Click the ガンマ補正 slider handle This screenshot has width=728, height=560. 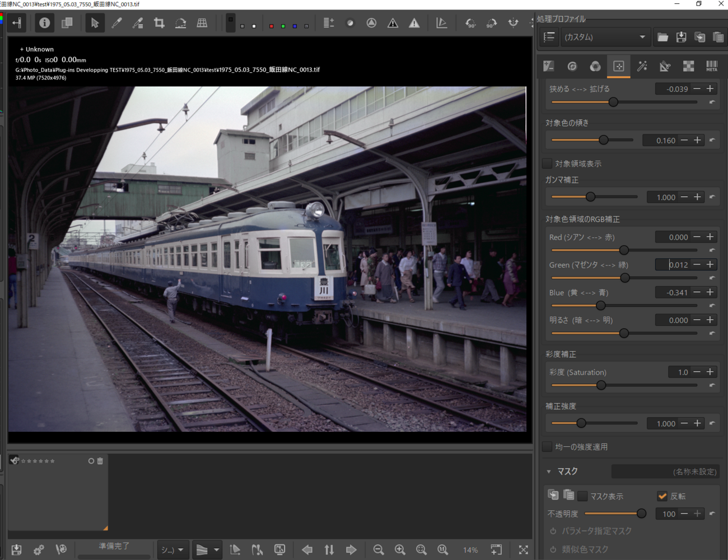click(590, 197)
